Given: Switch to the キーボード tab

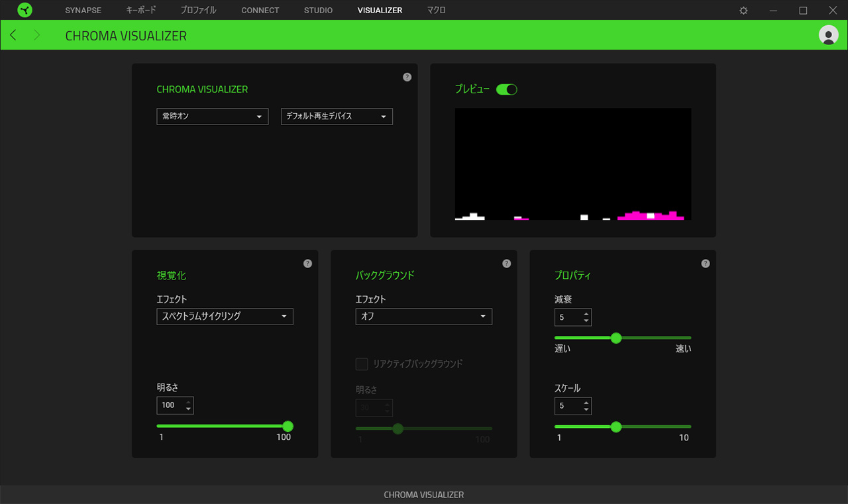Looking at the screenshot, I should [141, 11].
